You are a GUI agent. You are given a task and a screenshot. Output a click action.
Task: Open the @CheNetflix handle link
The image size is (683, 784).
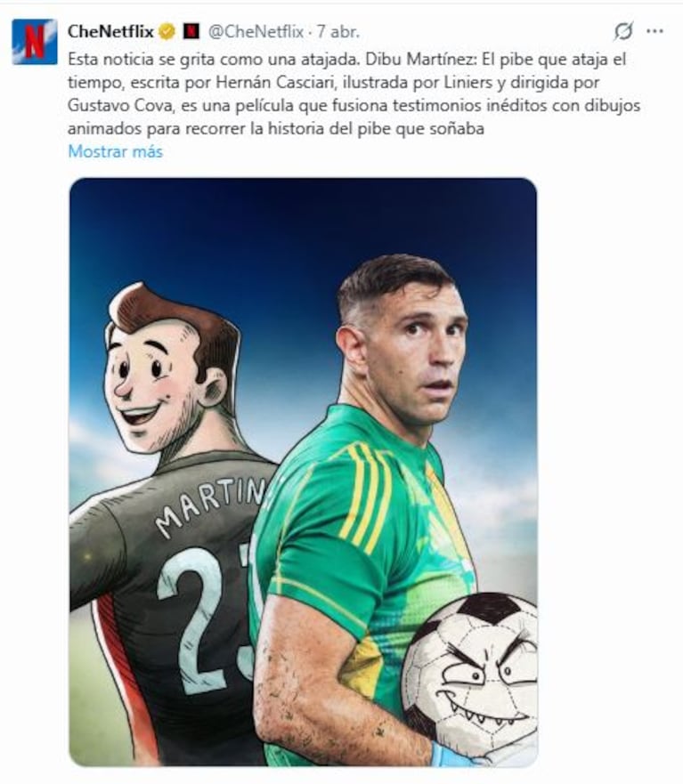pos(256,31)
